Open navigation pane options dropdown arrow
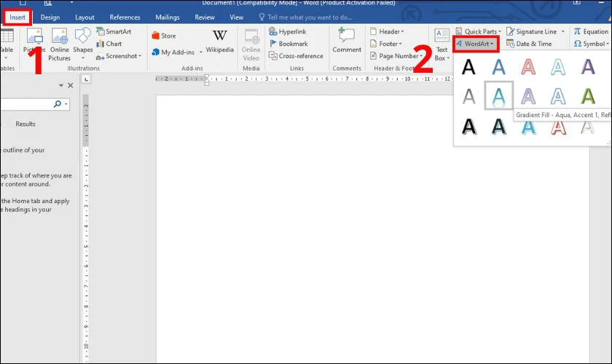 click(x=61, y=85)
